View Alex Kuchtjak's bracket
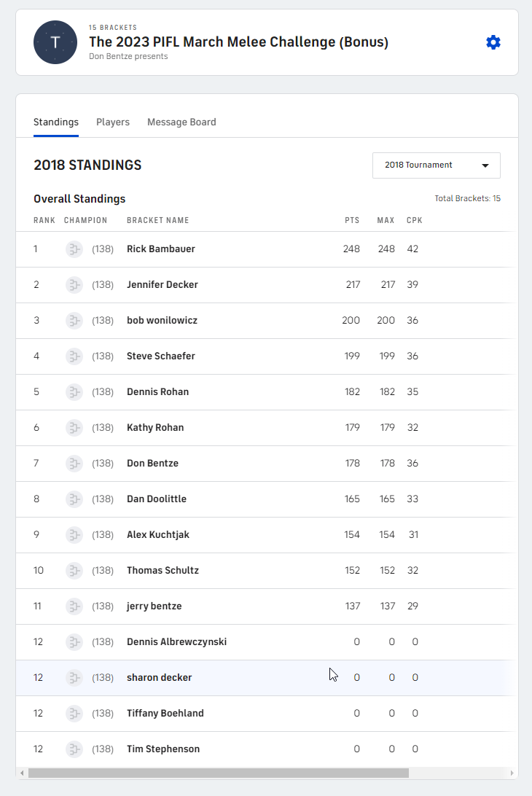Viewport: 532px width, 796px height. [x=157, y=535]
